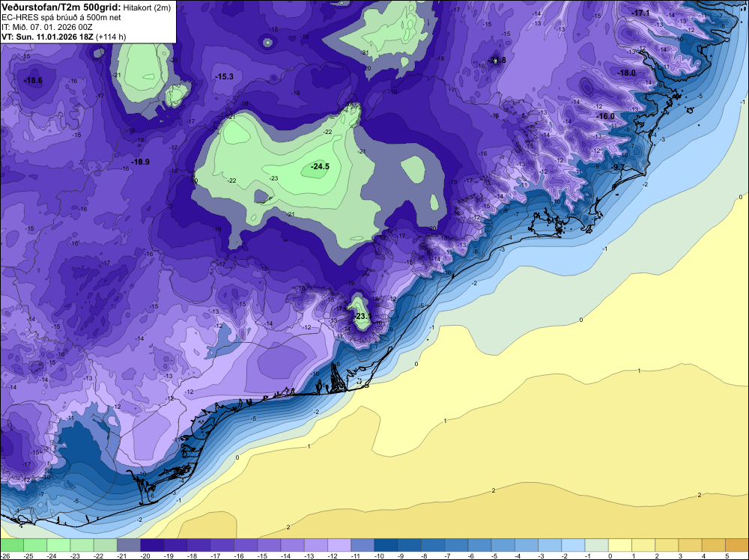This screenshot has width=749, height=560.
Task: Select the dark blue -10 legend swatch
Action: [386, 545]
